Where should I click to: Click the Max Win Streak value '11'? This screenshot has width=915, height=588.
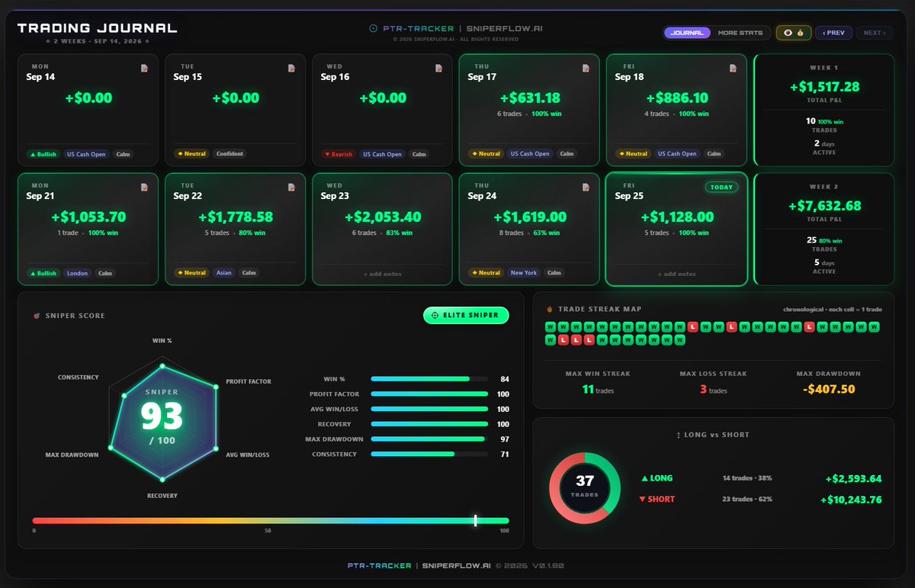pyautogui.click(x=587, y=389)
